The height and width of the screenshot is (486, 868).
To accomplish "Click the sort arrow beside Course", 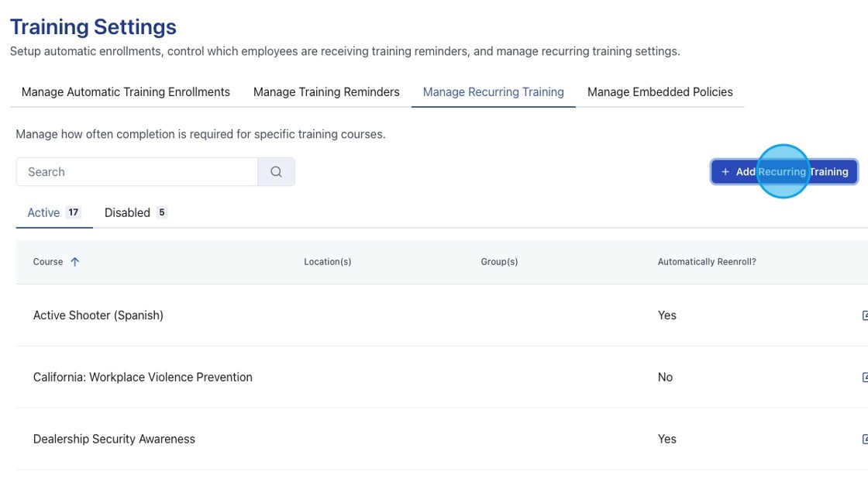I will pyautogui.click(x=75, y=262).
